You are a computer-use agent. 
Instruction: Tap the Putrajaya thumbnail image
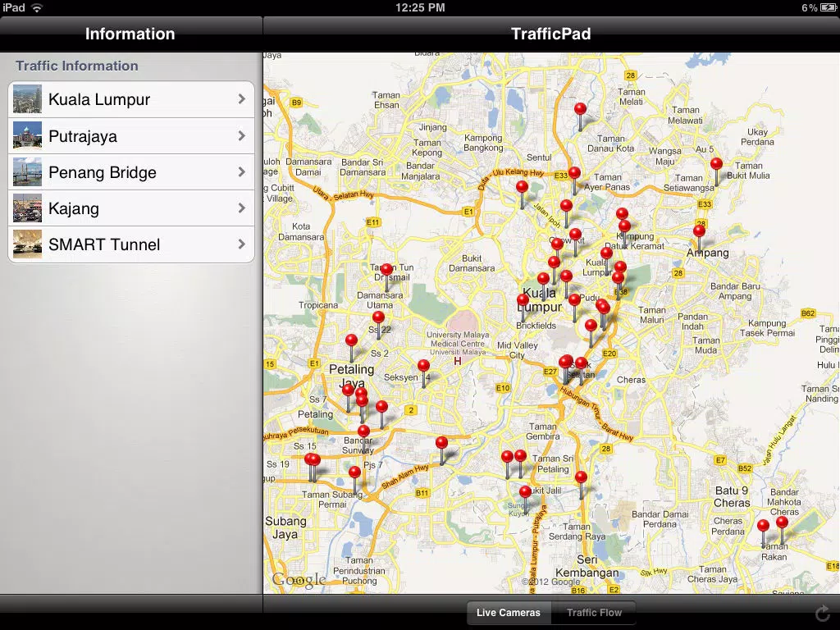tap(27, 135)
